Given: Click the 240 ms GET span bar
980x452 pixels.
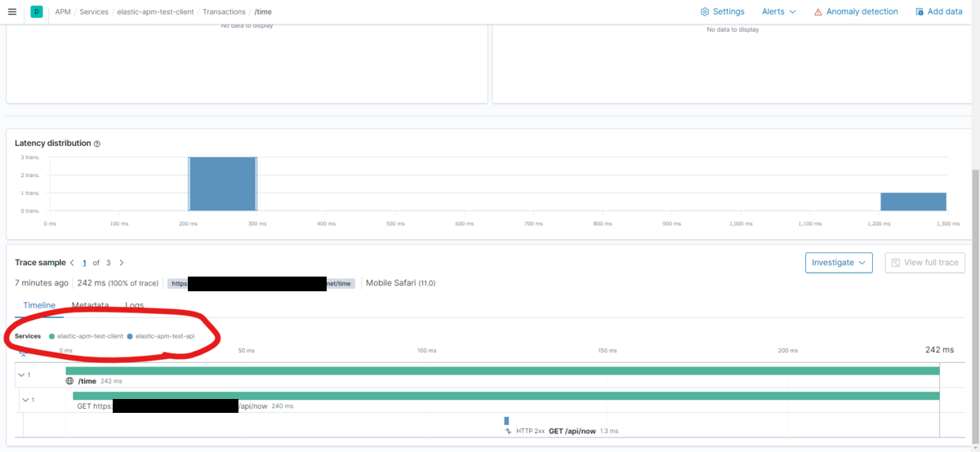Looking at the screenshot, I should coord(506,396).
